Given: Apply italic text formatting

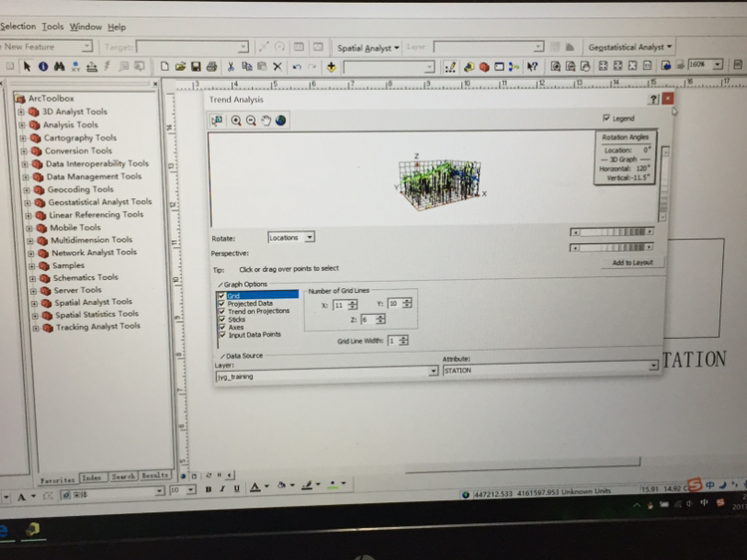Looking at the screenshot, I should pos(222,489).
